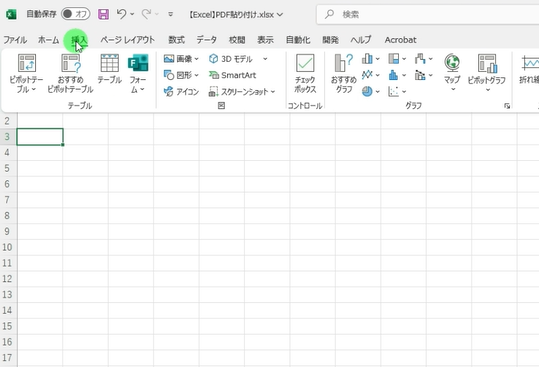Image resolution: width=539 pixels, height=367 pixels.
Task: Toggle the AutoSave switch
Action: (x=76, y=14)
